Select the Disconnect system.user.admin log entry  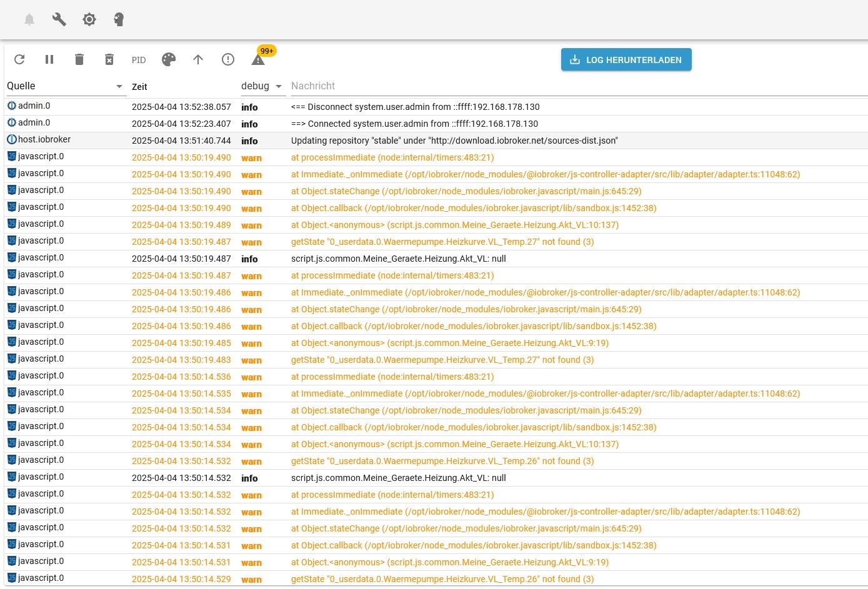point(415,107)
